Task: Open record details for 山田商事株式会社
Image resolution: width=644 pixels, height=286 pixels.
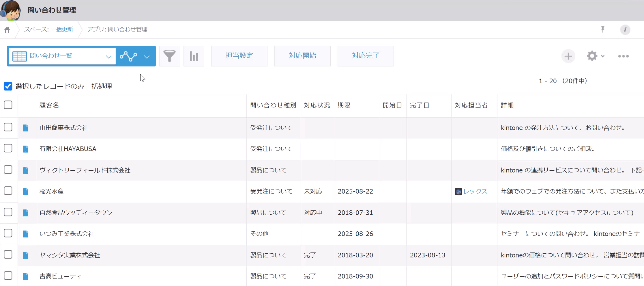Action: tap(26, 128)
